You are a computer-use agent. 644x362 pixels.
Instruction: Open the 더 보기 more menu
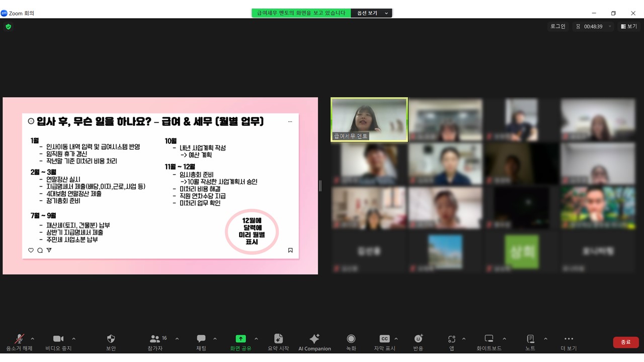[569, 339]
